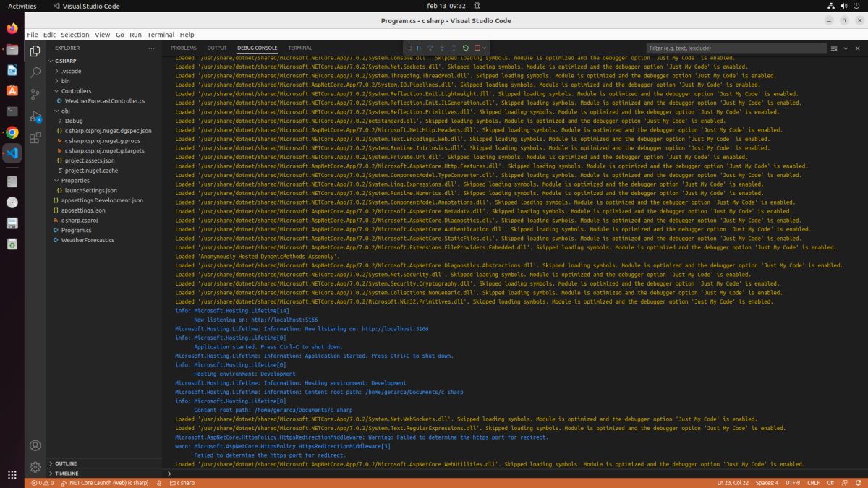868x488 pixels.
Task: Close the bottom panel
Action: [x=859, y=48]
